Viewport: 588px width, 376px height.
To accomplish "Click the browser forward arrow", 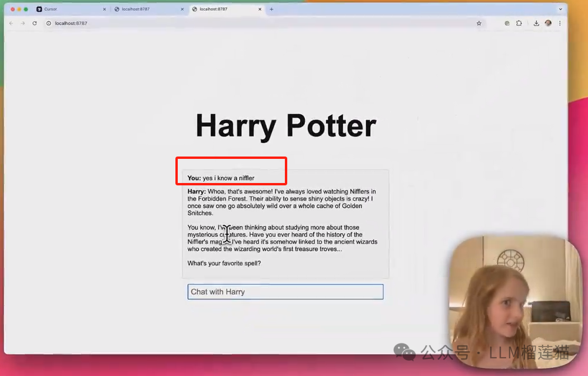I will click(x=23, y=24).
